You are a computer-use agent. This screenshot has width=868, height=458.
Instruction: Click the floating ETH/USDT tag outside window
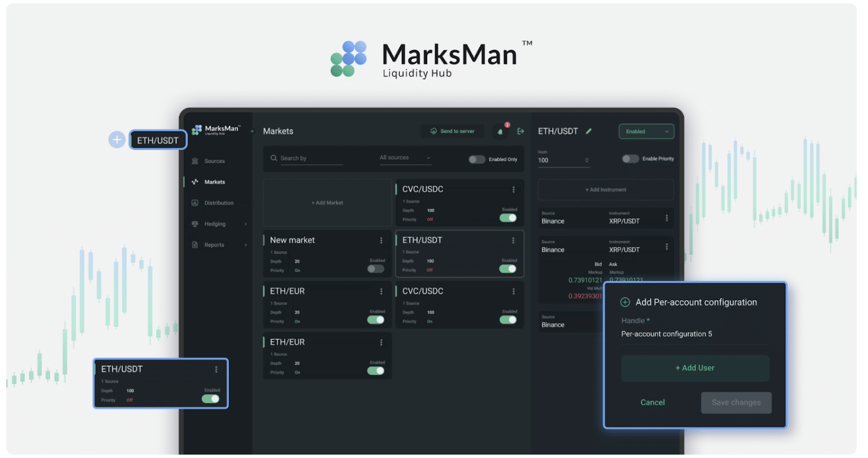[158, 140]
